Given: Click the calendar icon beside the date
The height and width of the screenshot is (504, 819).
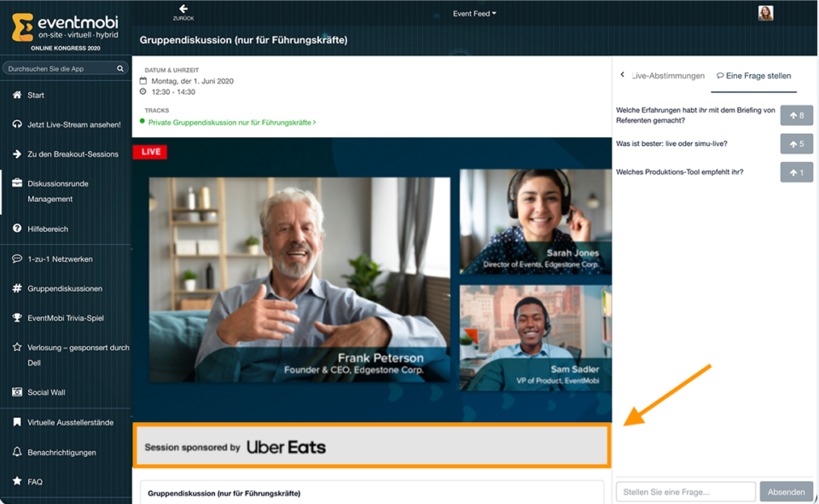Looking at the screenshot, I should click(143, 81).
